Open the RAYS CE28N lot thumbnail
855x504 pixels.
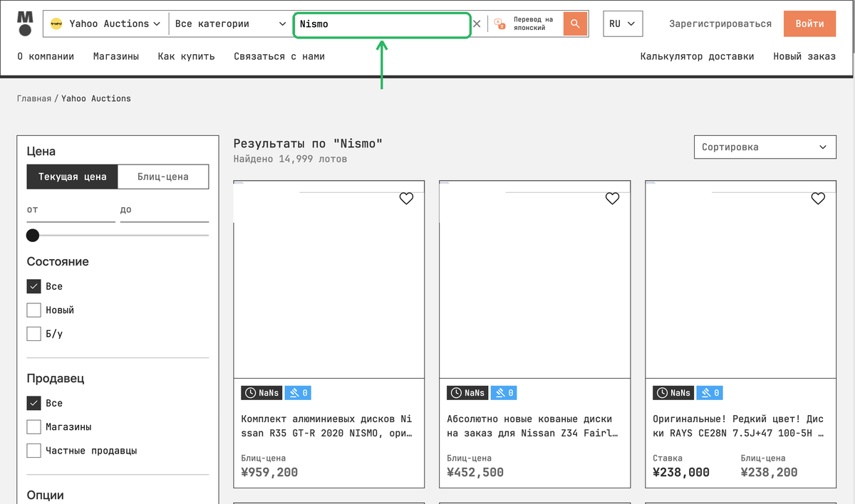(x=740, y=279)
